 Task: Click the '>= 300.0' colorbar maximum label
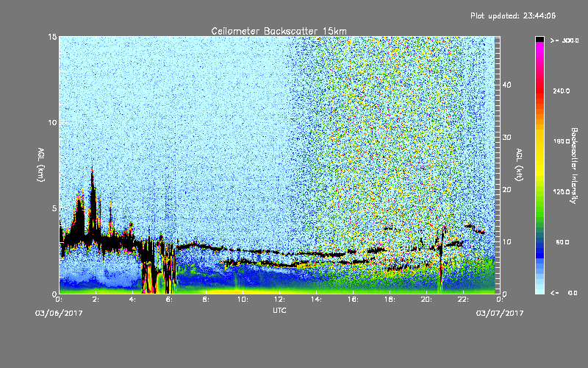564,40
